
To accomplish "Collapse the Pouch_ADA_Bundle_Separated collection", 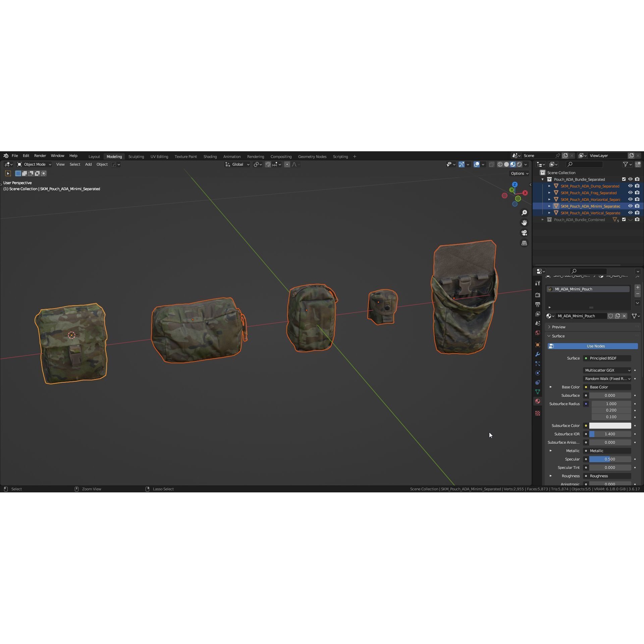I will tap(542, 179).
